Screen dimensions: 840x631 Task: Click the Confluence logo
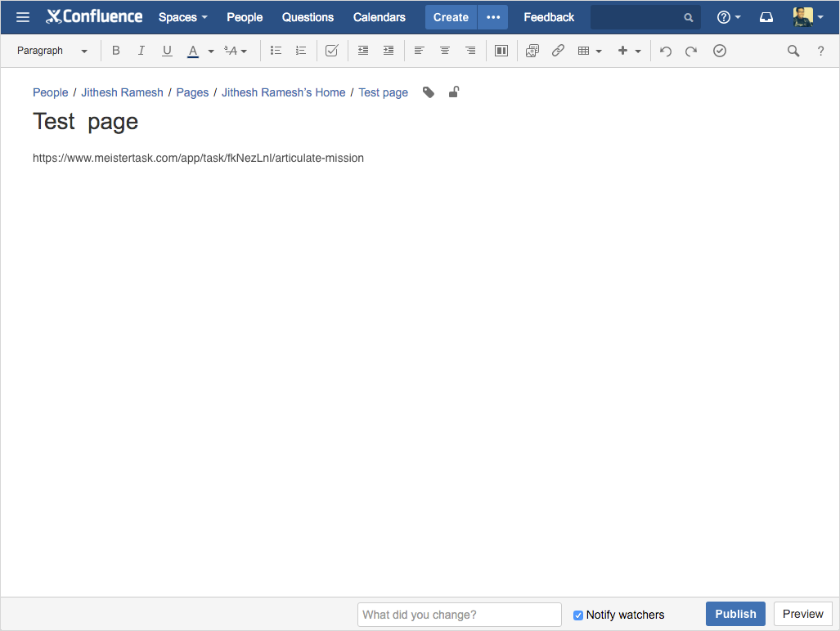click(94, 16)
